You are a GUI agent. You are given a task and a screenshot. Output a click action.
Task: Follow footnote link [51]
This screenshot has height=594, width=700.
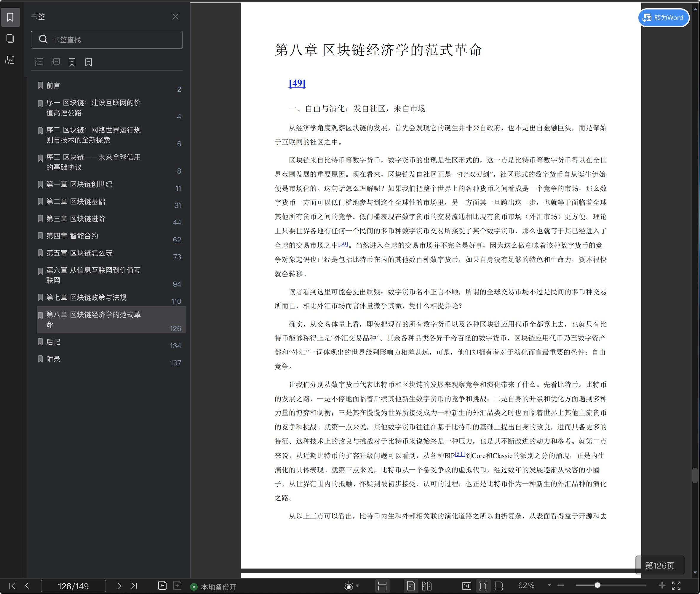click(460, 454)
